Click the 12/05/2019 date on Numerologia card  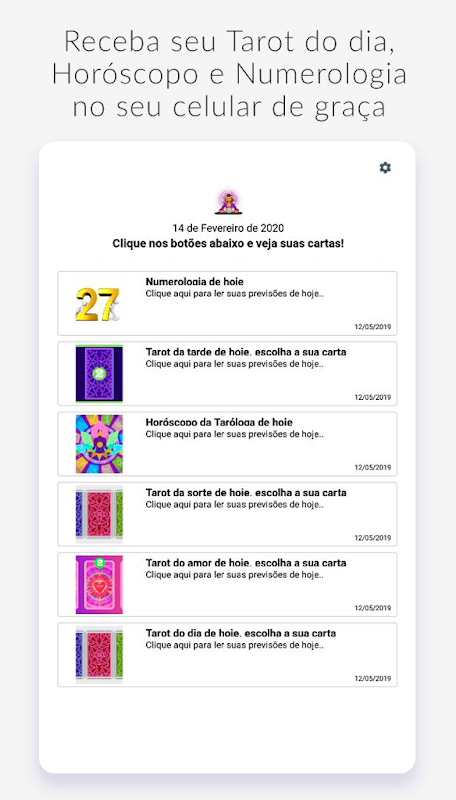point(373,327)
